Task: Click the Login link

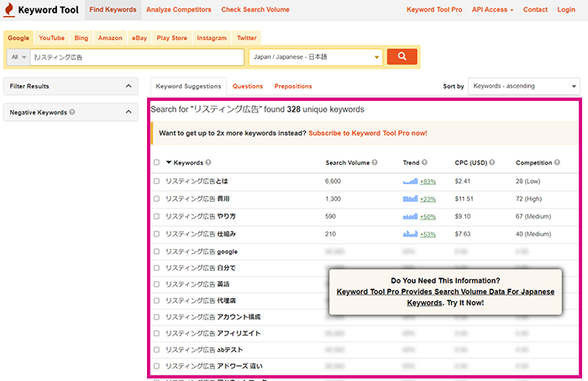Action: click(566, 10)
